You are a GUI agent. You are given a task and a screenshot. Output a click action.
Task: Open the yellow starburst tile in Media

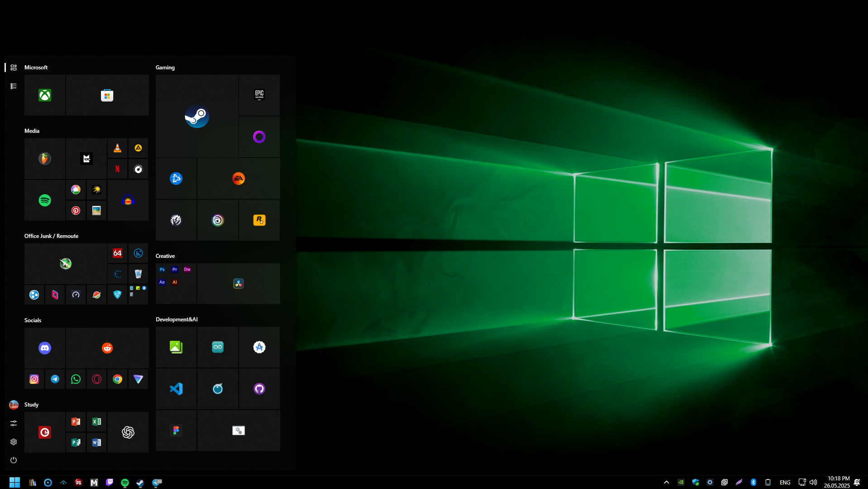coord(96,190)
